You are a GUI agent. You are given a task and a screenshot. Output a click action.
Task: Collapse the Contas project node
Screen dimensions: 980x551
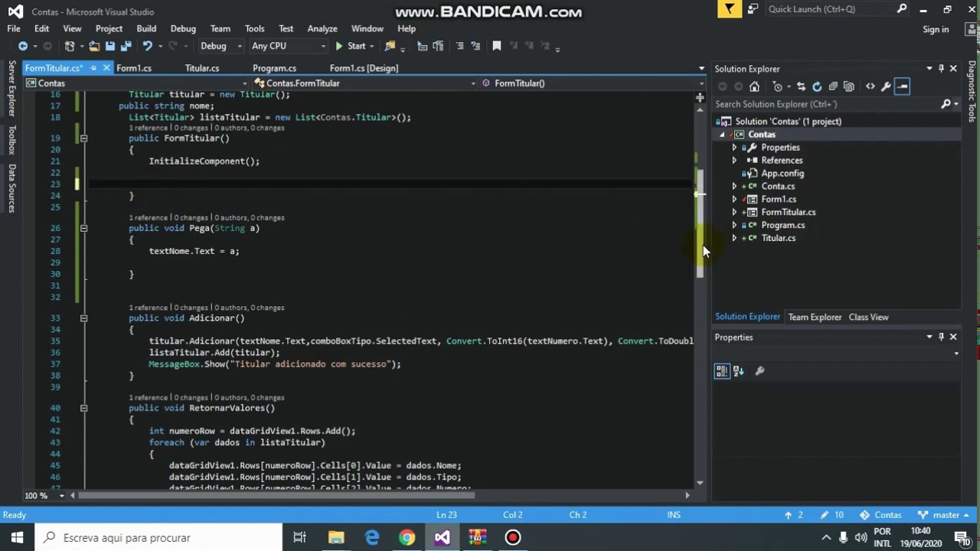[721, 135]
